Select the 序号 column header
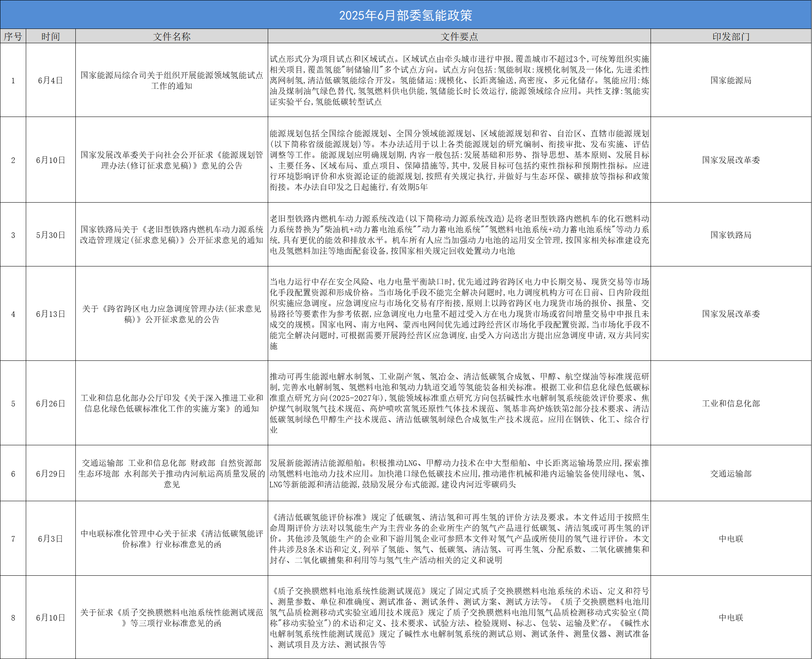The width and height of the screenshot is (812, 659). pos(13,36)
